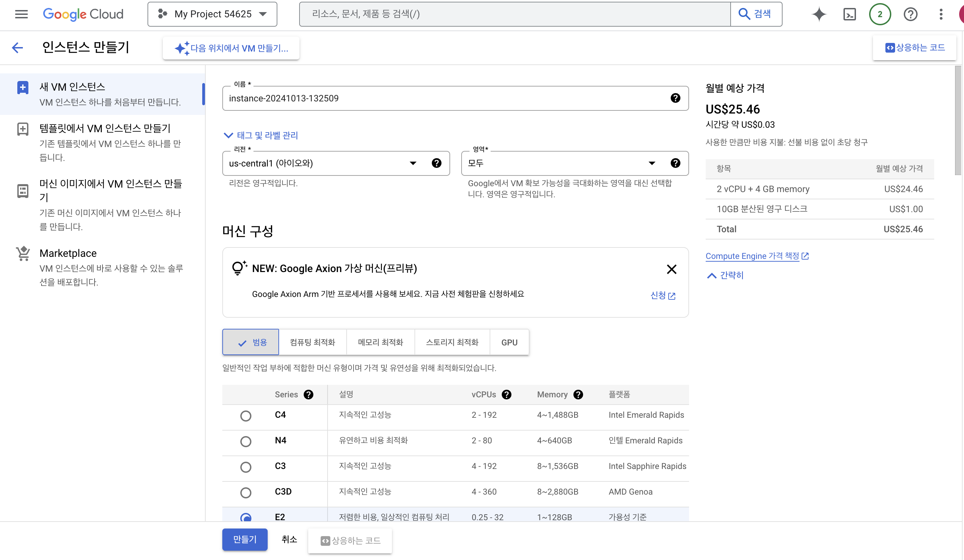Click the three-dot settings menu icon

coord(941,14)
